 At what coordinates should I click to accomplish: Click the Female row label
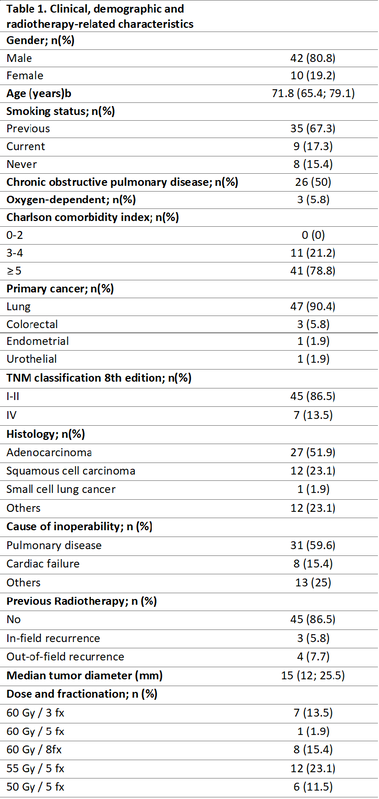point(24,75)
